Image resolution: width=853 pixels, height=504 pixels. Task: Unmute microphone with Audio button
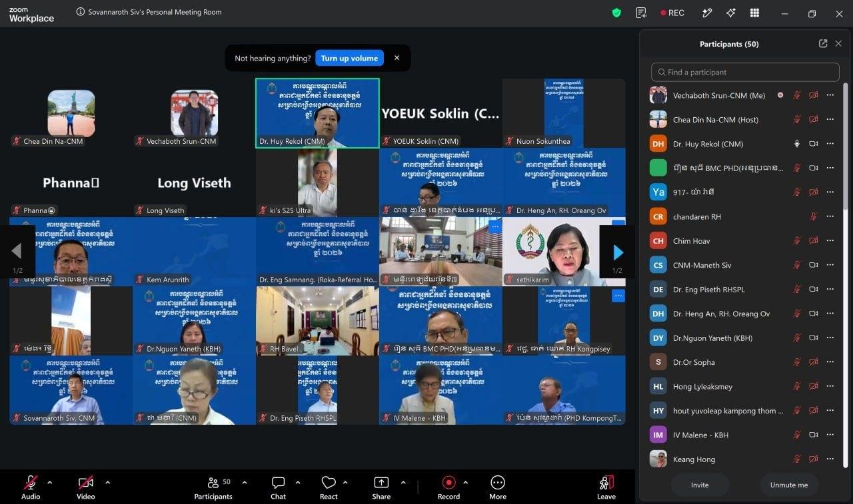tap(31, 487)
